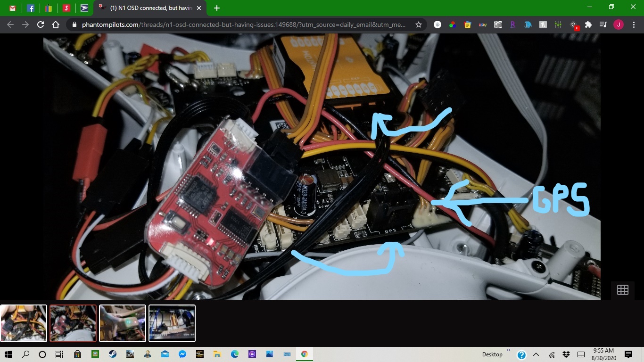Viewport: 644px width, 362px height.
Task: Open the eBay extension
Action: point(483,25)
